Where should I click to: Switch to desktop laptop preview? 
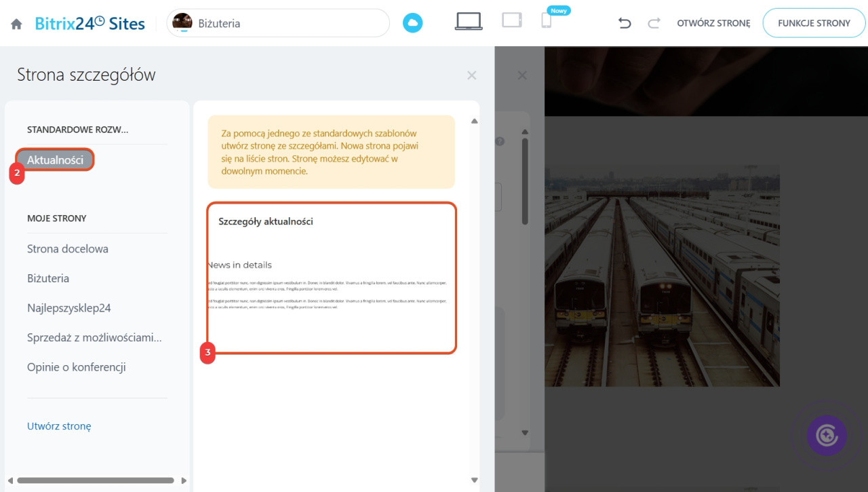pyautogui.click(x=469, y=22)
